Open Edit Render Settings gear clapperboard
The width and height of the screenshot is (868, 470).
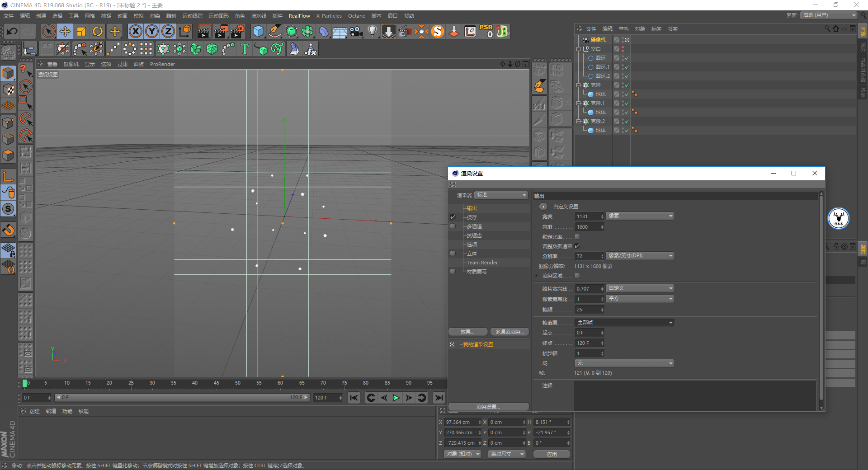click(238, 31)
